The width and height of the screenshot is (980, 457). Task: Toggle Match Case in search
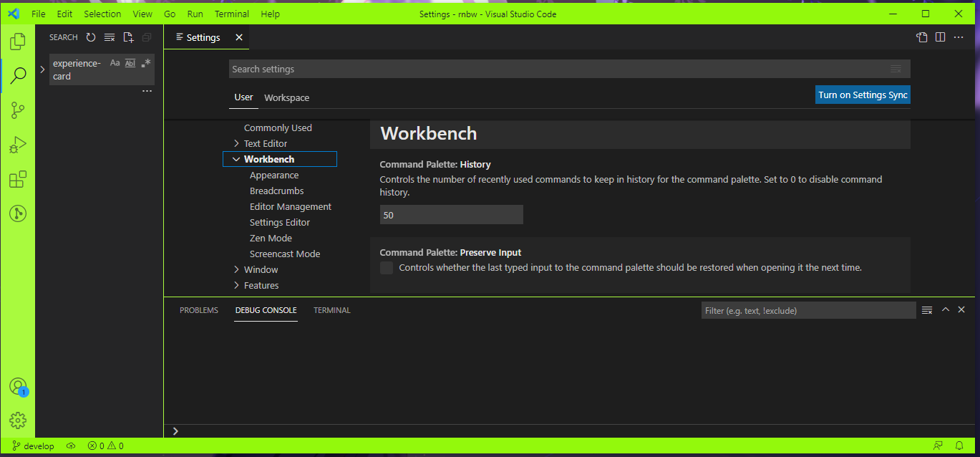pos(115,62)
